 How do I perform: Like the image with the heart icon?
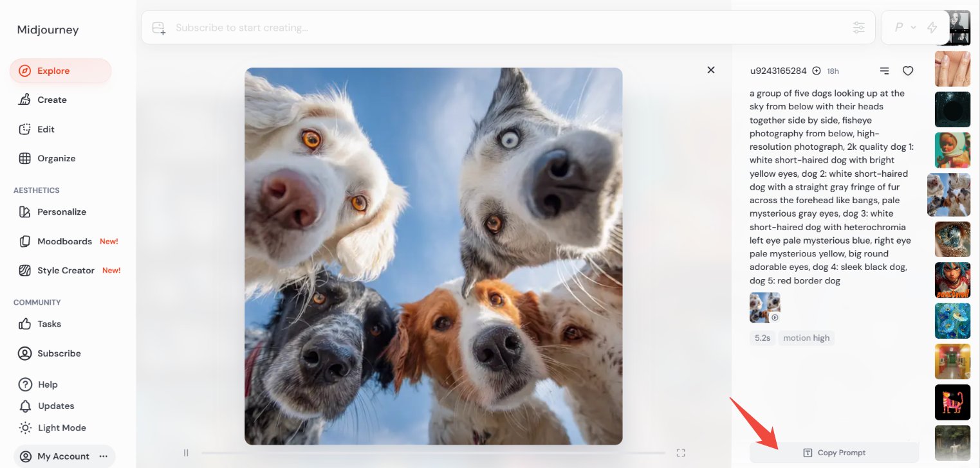click(x=907, y=71)
